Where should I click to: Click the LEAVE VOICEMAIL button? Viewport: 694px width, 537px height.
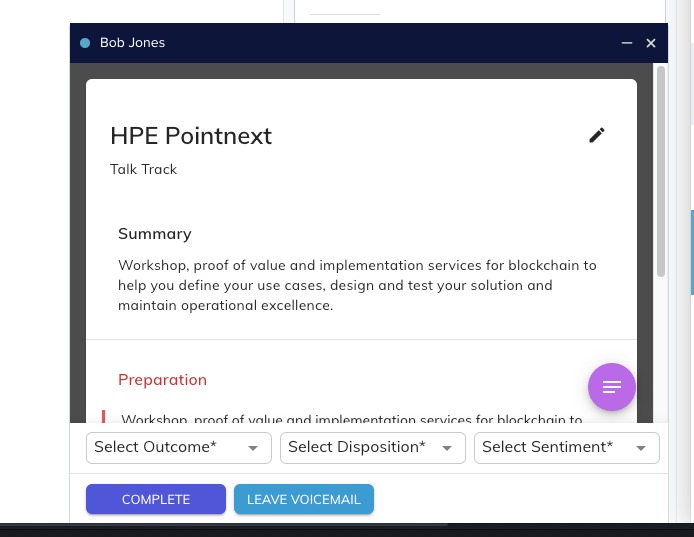pyautogui.click(x=304, y=499)
